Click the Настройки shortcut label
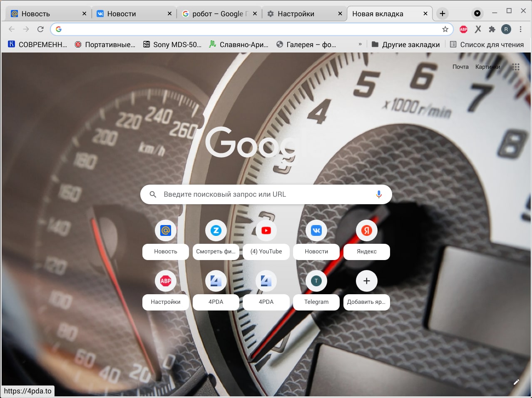This screenshot has height=398, width=532. [x=166, y=302]
